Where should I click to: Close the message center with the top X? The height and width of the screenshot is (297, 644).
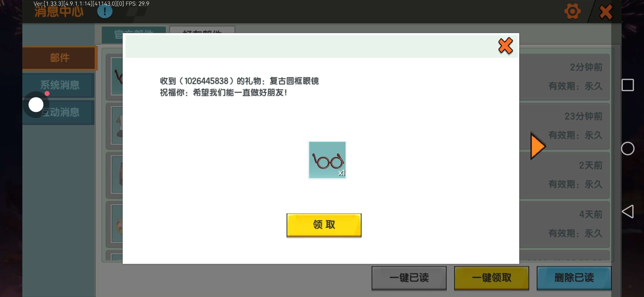(606, 12)
